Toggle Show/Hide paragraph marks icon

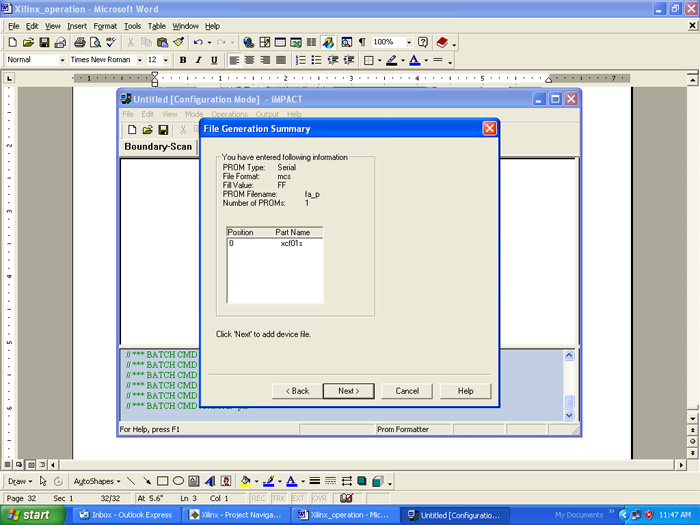pos(362,42)
